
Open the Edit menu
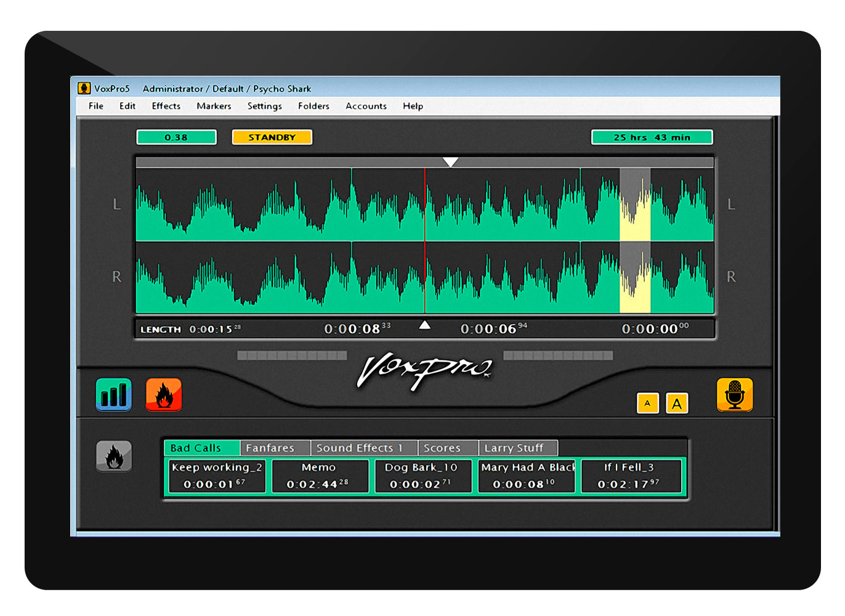pyautogui.click(x=127, y=106)
